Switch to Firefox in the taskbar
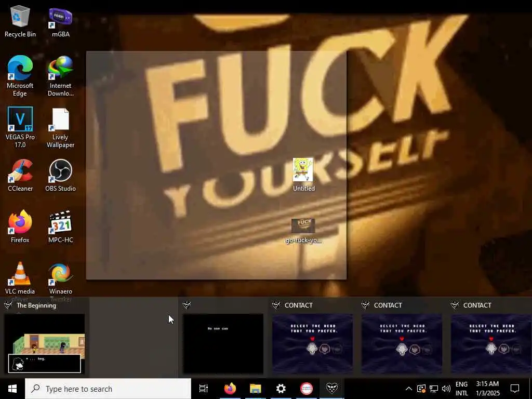The height and width of the screenshot is (399, 532). (x=230, y=389)
